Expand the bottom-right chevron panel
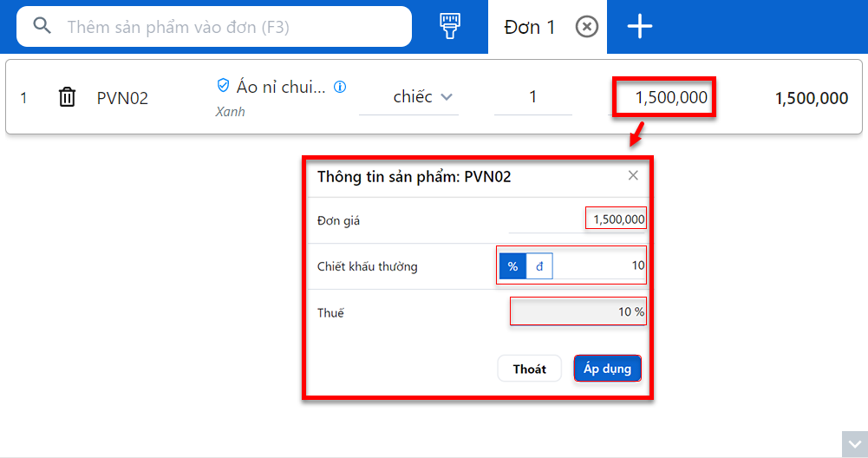 click(853, 444)
